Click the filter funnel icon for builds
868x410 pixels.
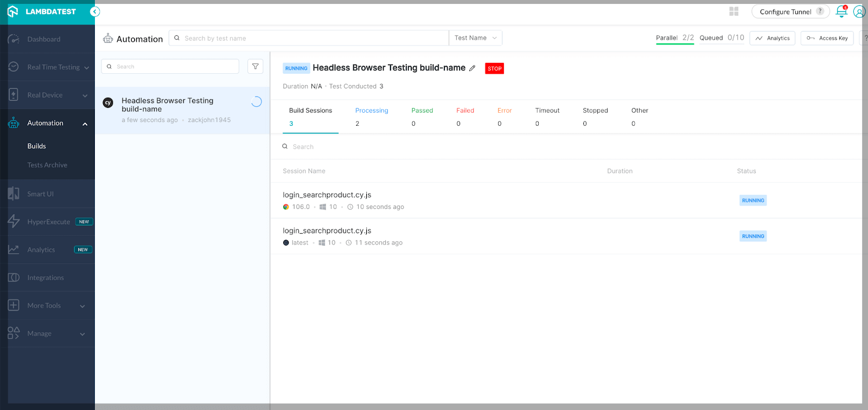tap(256, 66)
